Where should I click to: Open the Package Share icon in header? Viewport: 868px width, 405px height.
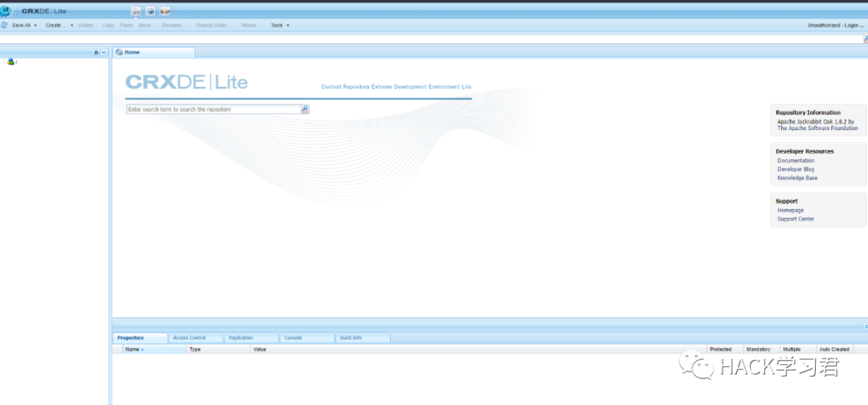tap(165, 11)
